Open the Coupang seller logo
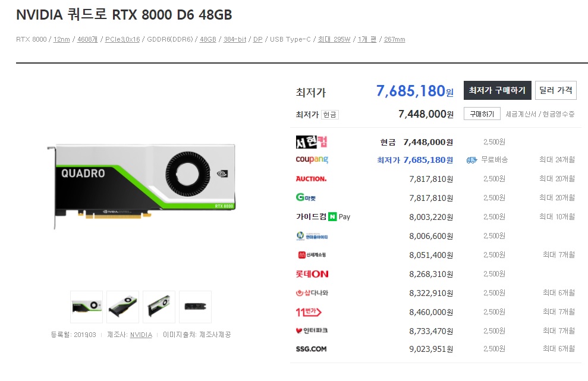 point(312,159)
